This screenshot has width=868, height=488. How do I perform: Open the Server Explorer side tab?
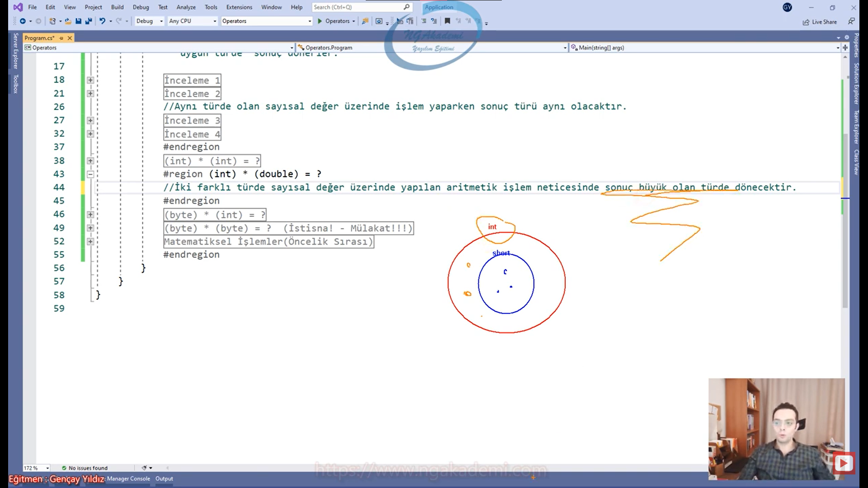click(16, 51)
